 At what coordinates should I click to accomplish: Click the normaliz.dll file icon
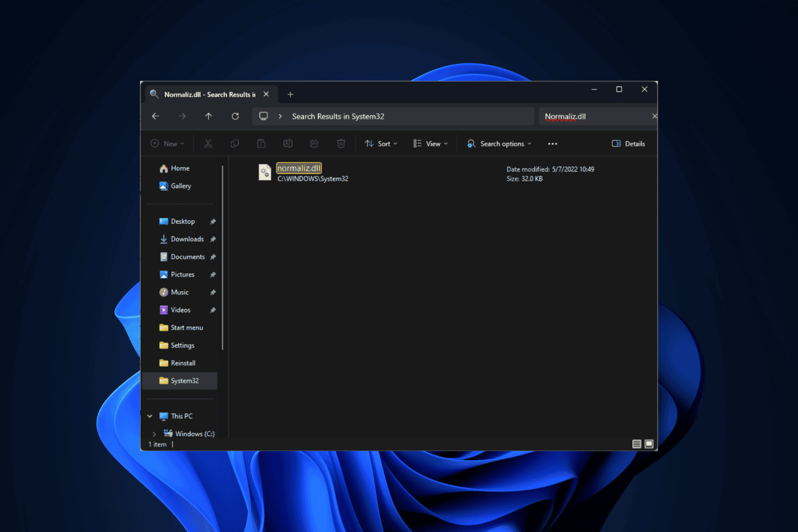[265, 172]
